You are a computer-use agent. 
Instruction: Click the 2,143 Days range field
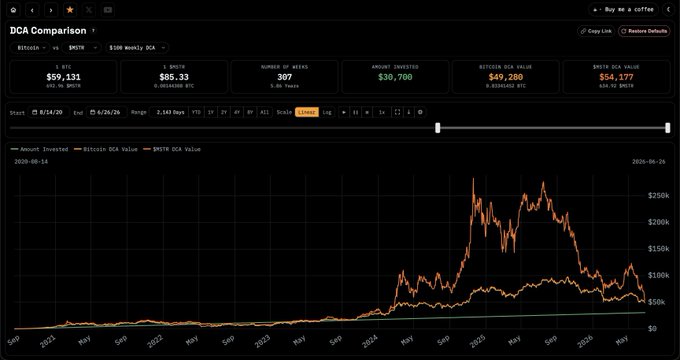tap(170, 112)
